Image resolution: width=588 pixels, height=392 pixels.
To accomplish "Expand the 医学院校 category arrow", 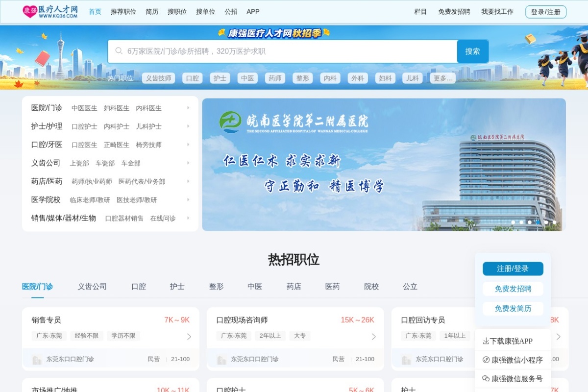I will click(x=188, y=199).
